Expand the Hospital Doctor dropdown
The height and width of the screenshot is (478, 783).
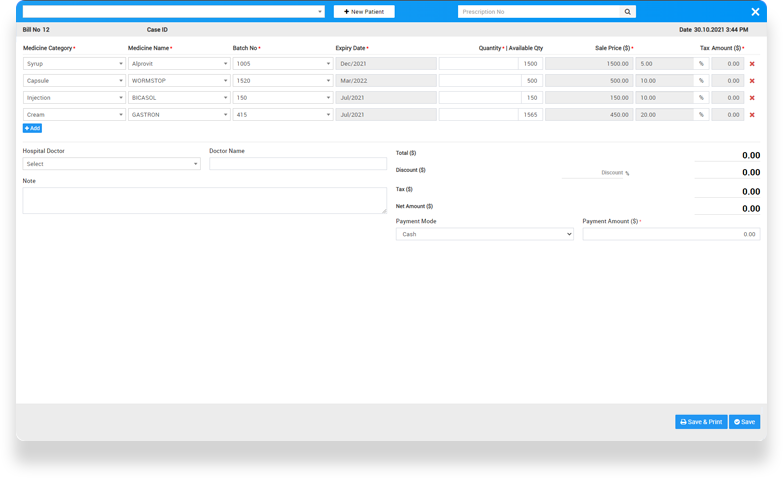[111, 164]
